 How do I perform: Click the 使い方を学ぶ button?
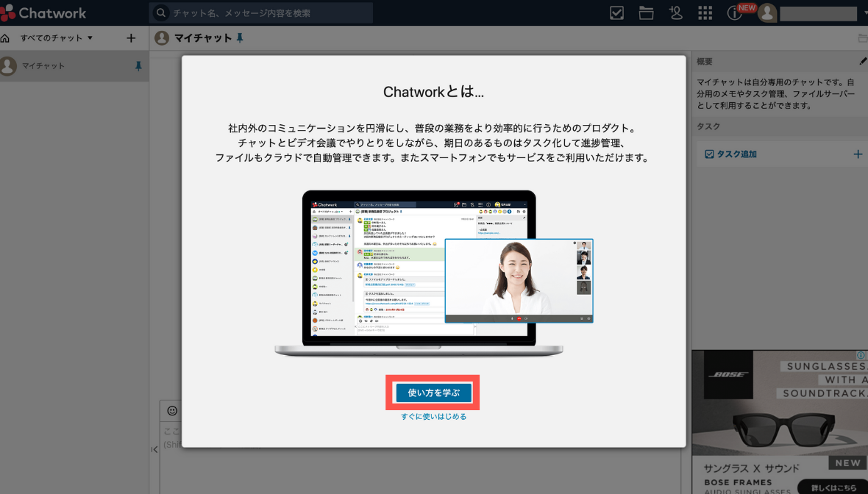click(433, 393)
